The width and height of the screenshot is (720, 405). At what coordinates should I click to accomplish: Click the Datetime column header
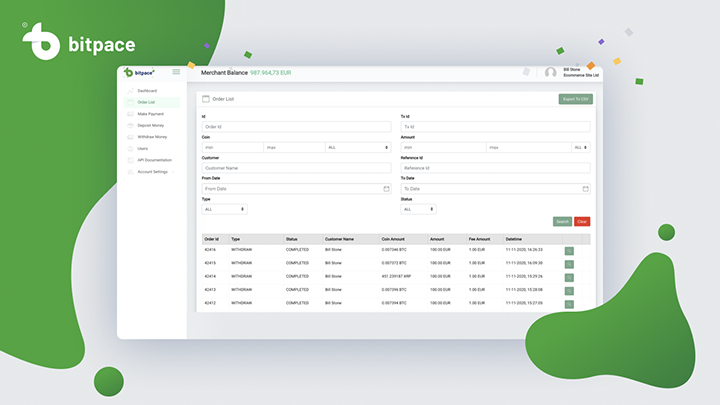514,239
